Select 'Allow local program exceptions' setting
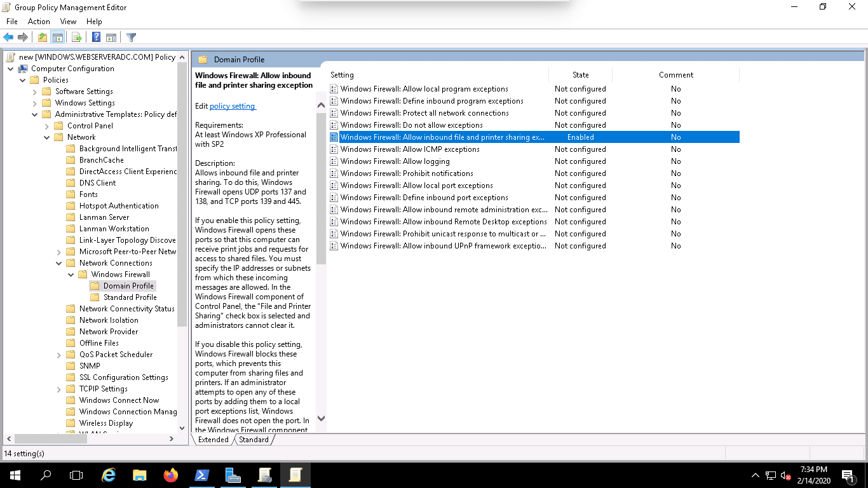The height and width of the screenshot is (488, 868). (x=424, y=89)
